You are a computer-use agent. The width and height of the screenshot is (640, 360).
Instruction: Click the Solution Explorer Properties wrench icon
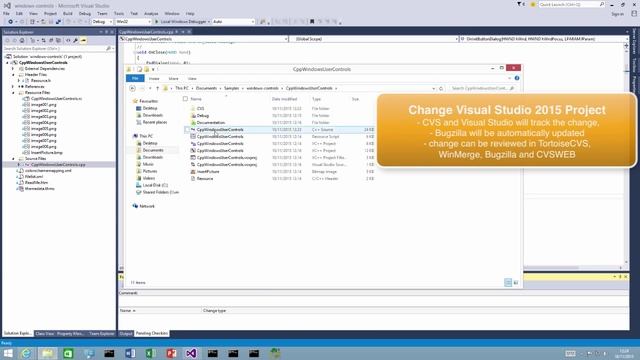click(76, 40)
